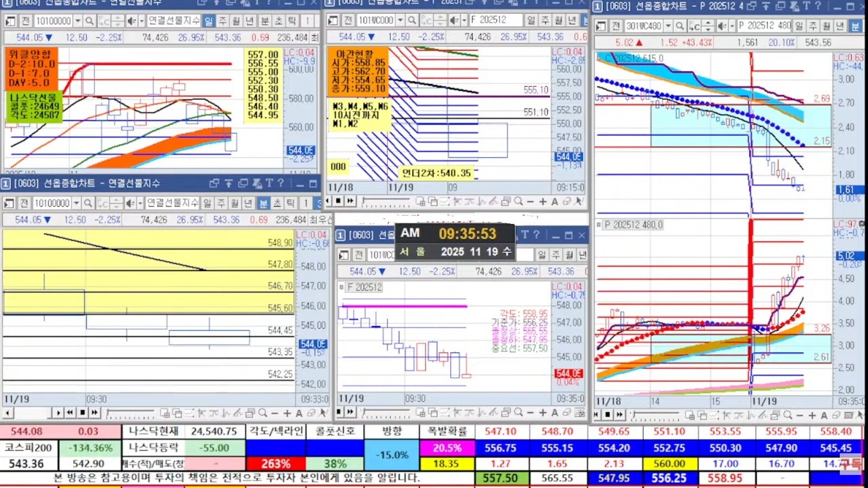Click the C link icon in the upper 연결선물지수 window toolbar
This screenshot has height=488, width=868.
point(104,21)
